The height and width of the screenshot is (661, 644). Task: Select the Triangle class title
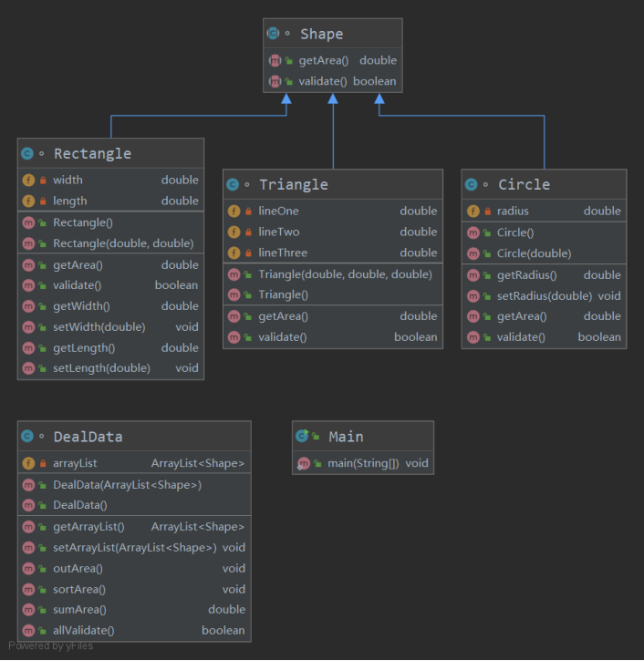(x=294, y=185)
